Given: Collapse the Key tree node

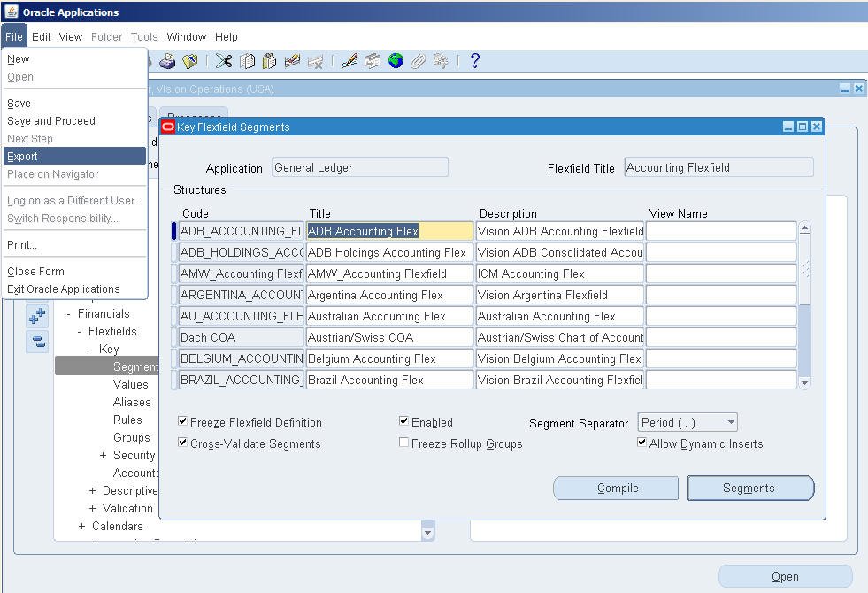Looking at the screenshot, I should (89, 350).
